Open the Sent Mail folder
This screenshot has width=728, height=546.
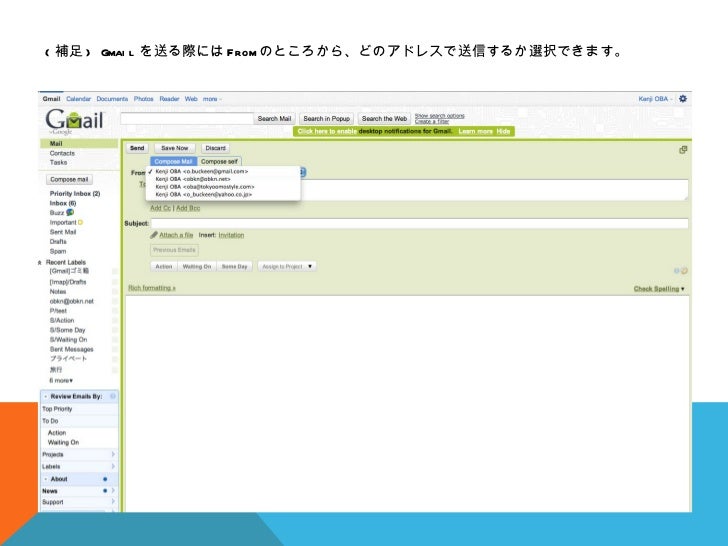click(63, 232)
